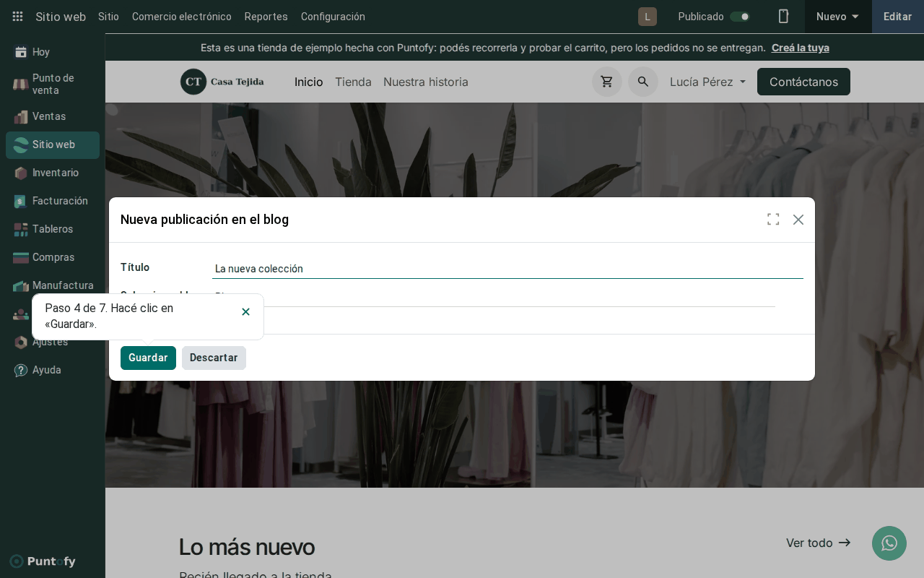Click the user avatar L
The height and width of the screenshot is (578, 924).
648,17
